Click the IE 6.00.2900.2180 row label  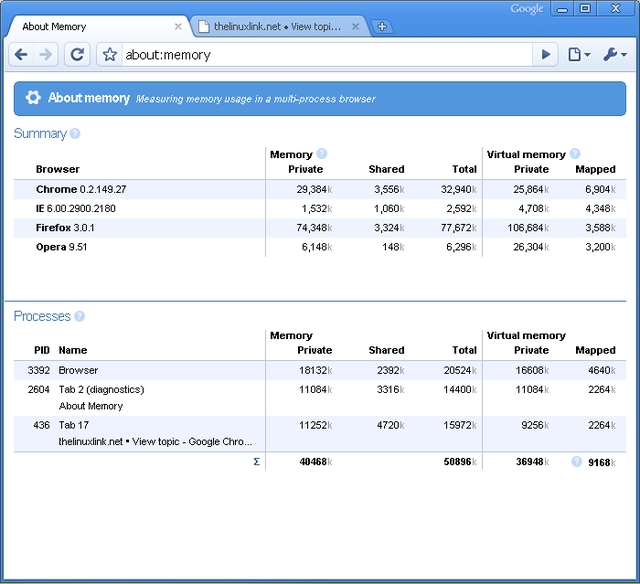coord(76,209)
